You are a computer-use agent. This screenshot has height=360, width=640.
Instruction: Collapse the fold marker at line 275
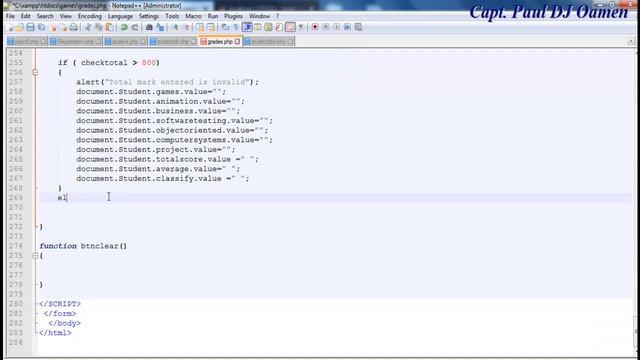tap(35, 256)
